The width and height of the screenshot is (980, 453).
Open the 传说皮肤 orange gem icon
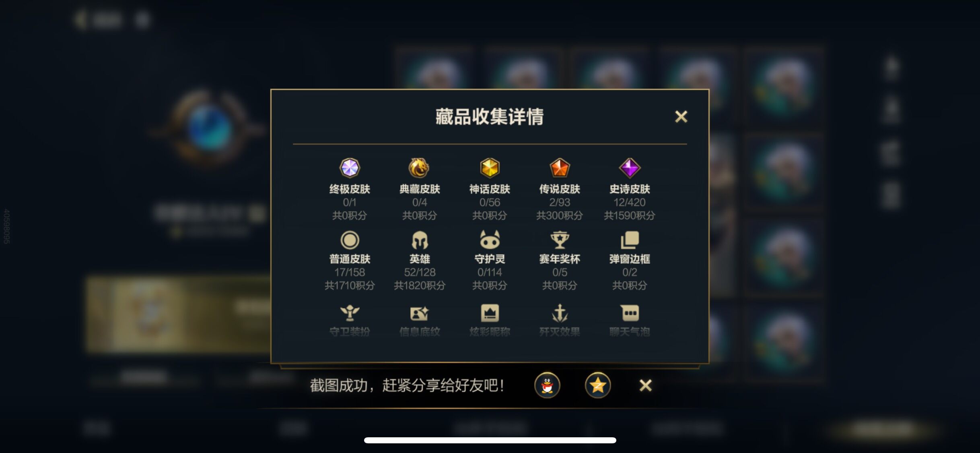point(560,168)
